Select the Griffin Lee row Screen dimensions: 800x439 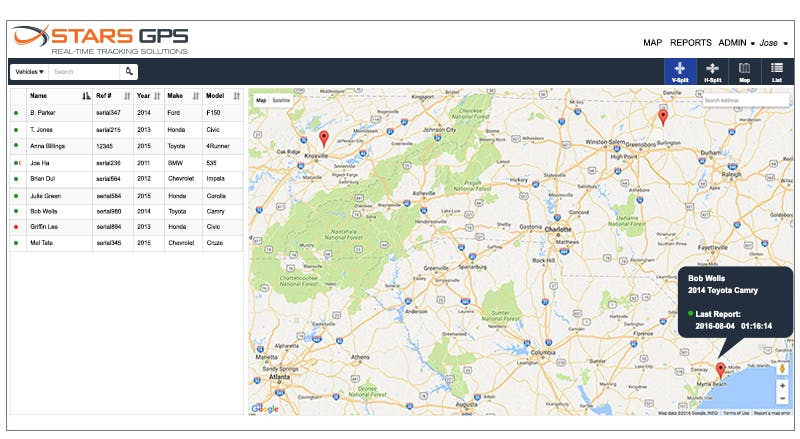pyautogui.click(x=127, y=227)
